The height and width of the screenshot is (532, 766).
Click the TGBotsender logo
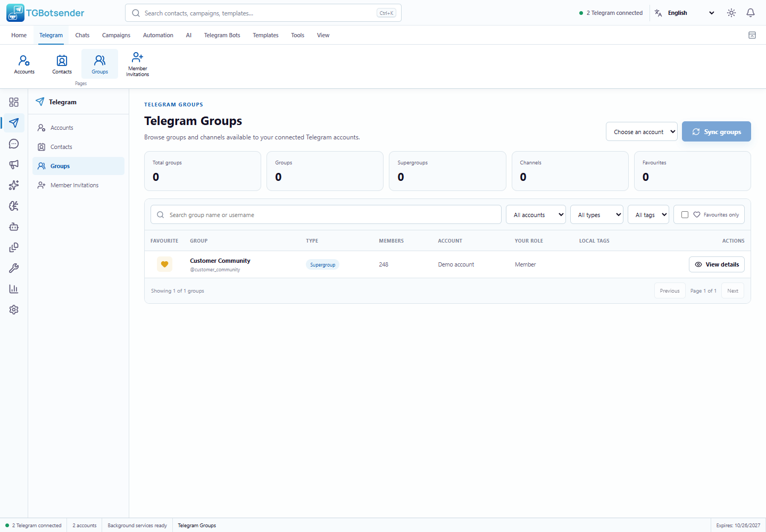pos(46,13)
